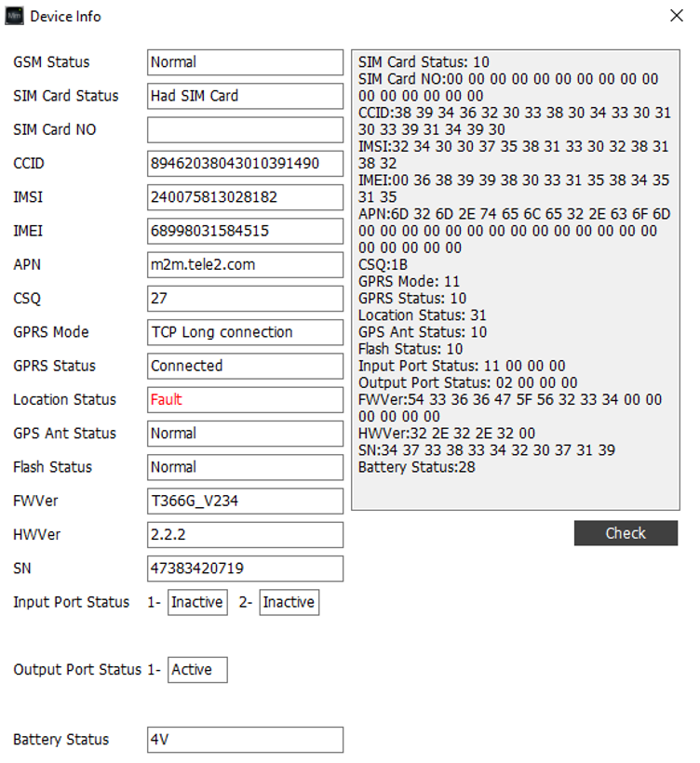The width and height of the screenshot is (700, 763).
Task: Click Output Port 1 Active box
Action: pos(197,670)
